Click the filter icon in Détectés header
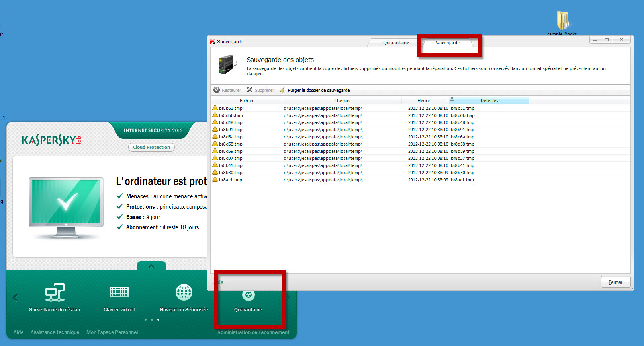Image resolution: width=644 pixels, height=346 pixels. pyautogui.click(x=452, y=99)
